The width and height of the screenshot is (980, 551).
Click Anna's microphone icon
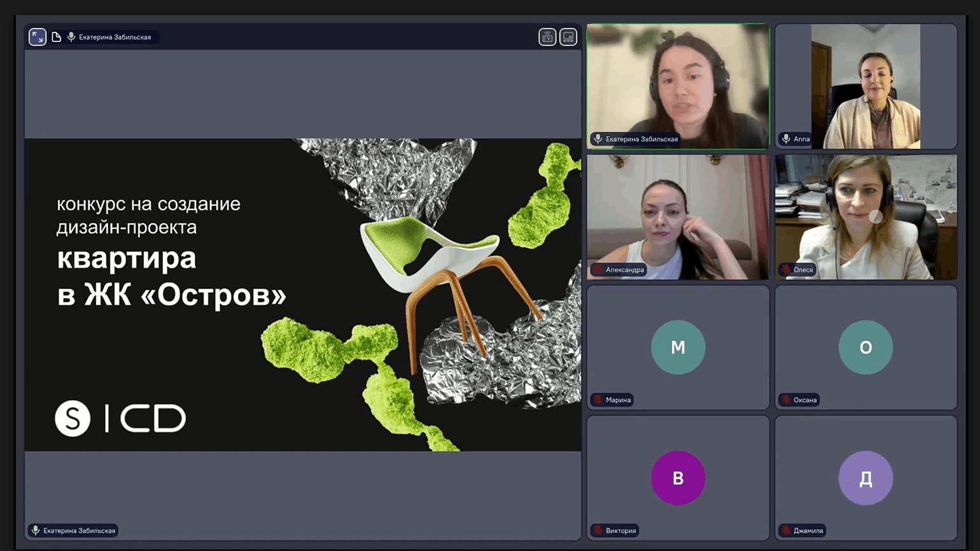point(786,139)
